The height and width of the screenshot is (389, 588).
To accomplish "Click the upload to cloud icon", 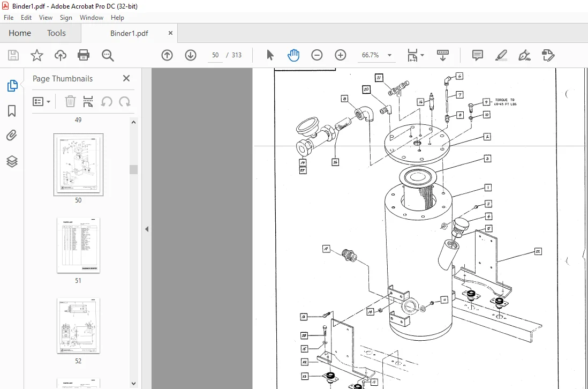I will [61, 55].
